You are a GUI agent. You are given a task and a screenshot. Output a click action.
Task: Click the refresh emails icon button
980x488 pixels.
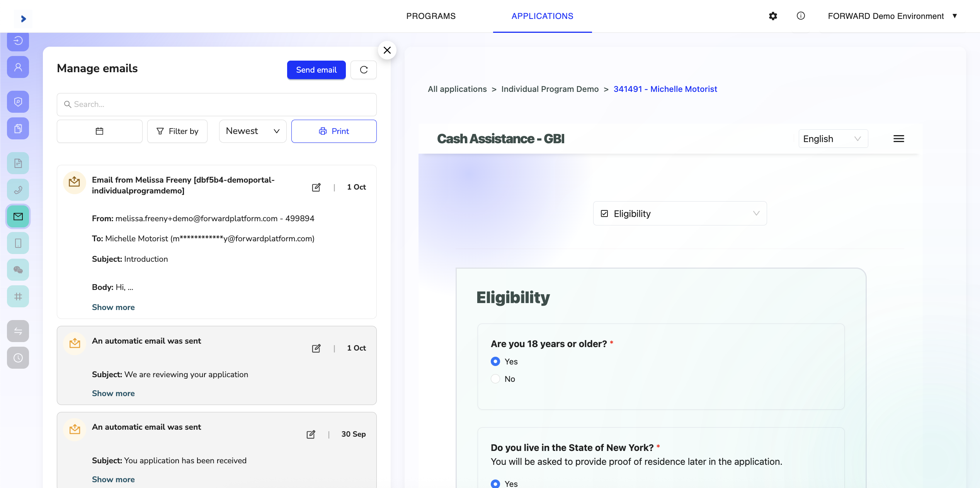click(x=363, y=70)
